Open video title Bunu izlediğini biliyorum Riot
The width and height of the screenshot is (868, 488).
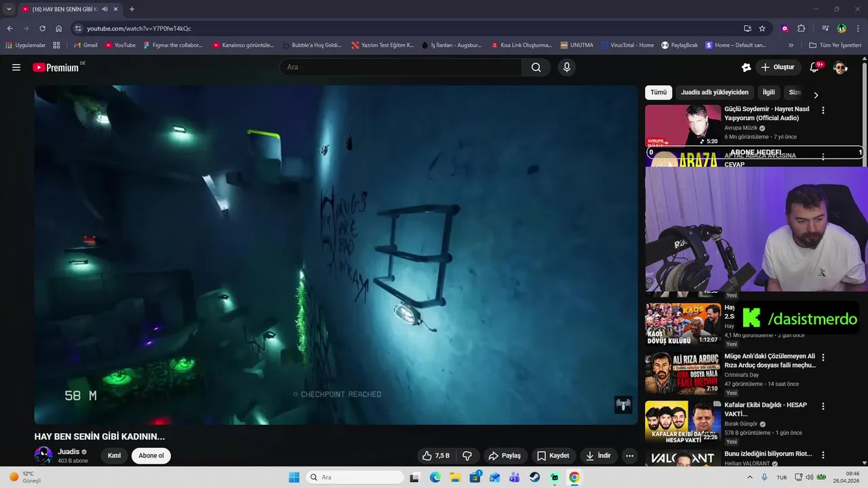coord(768,454)
